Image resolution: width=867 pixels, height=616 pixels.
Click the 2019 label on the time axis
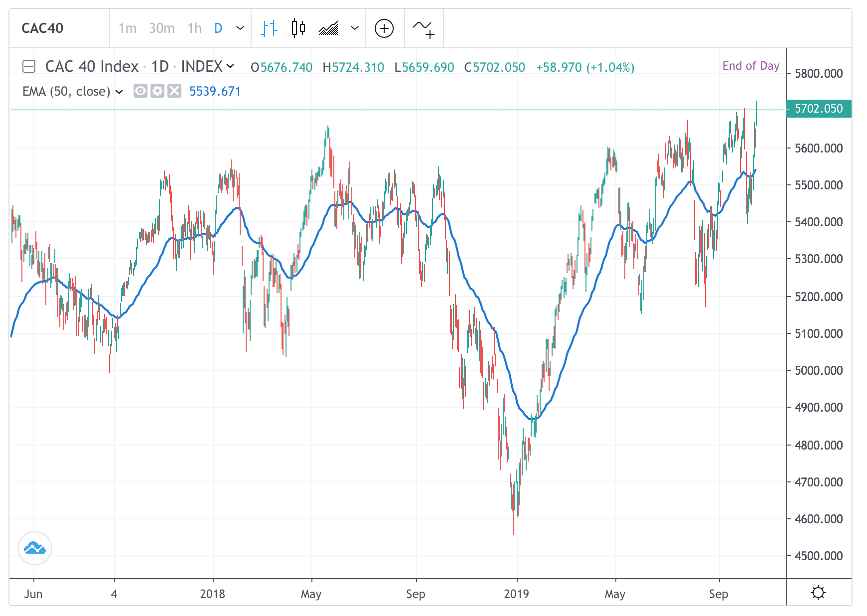click(516, 594)
